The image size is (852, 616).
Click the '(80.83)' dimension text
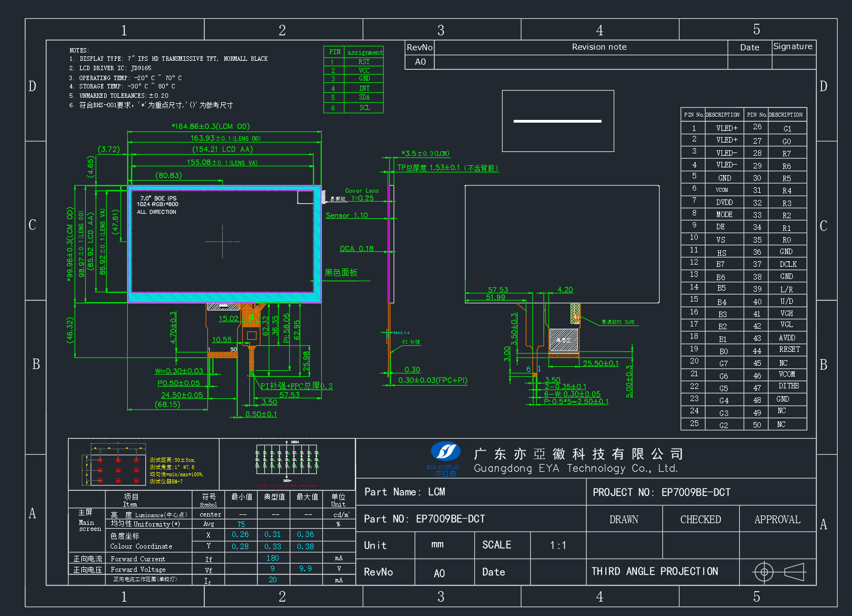tap(169, 176)
